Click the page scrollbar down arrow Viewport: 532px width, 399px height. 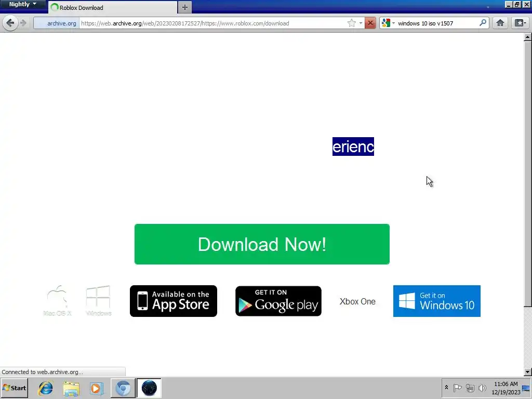click(x=528, y=372)
